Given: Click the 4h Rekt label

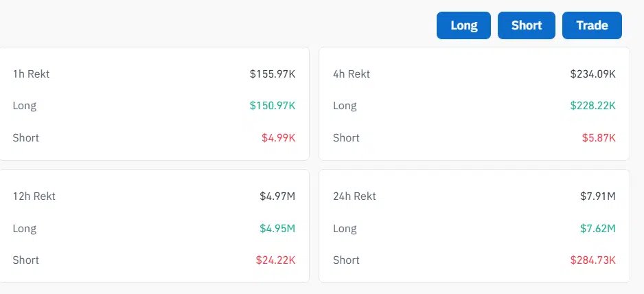Looking at the screenshot, I should tap(352, 74).
